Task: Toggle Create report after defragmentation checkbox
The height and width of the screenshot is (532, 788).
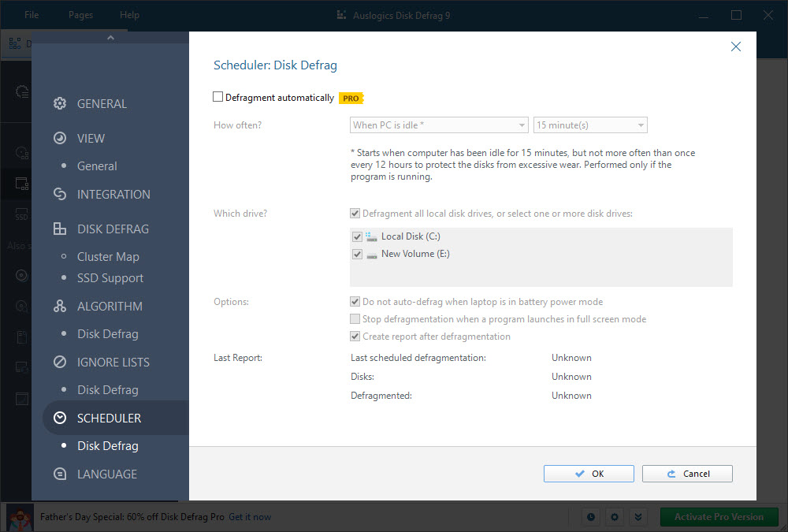Action: click(x=355, y=337)
